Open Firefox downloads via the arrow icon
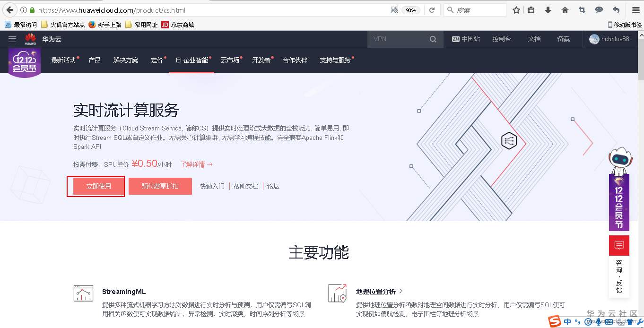The image size is (644, 328). point(548,9)
